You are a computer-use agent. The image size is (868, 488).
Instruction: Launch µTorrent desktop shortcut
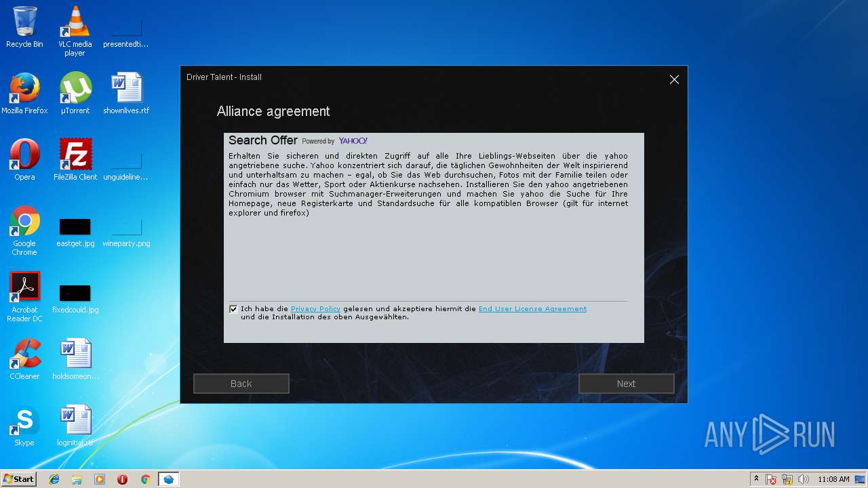pos(75,94)
